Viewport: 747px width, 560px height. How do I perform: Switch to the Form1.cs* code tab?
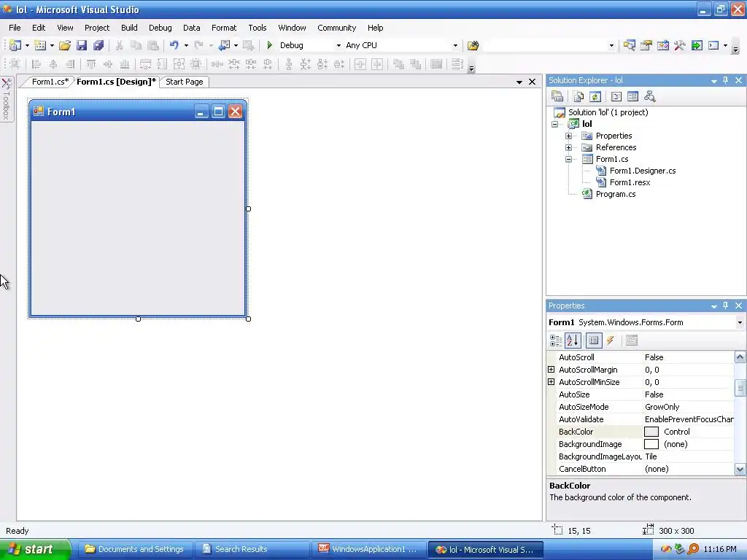coord(50,82)
